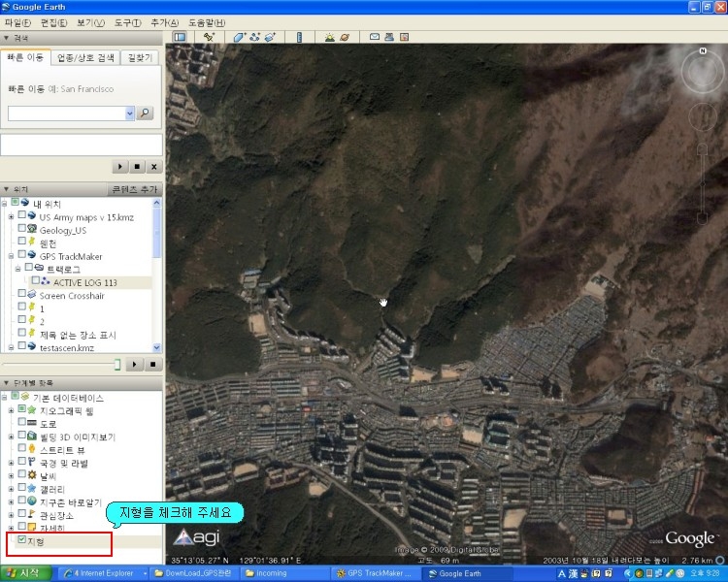Viewport: 728px width, 582px height.
Task: Switch to the 길찾기 directions tab
Action: pos(142,58)
